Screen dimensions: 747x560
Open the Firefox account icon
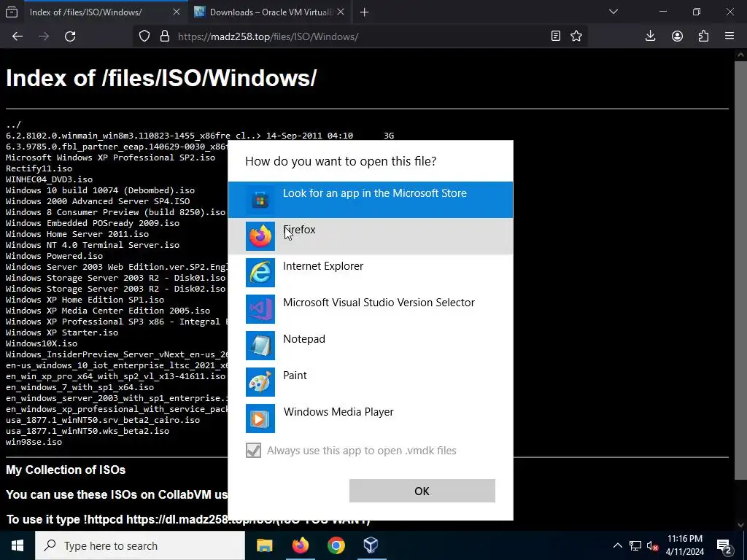point(677,36)
